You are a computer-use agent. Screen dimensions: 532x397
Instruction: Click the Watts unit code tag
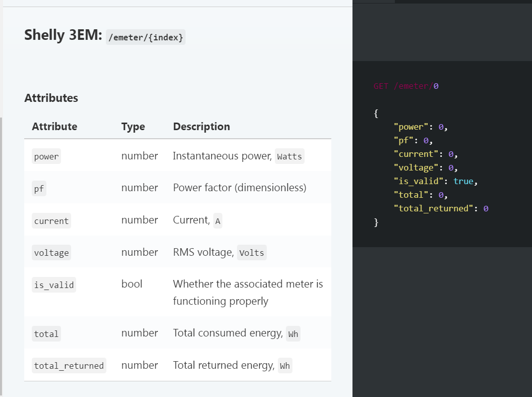tap(289, 156)
